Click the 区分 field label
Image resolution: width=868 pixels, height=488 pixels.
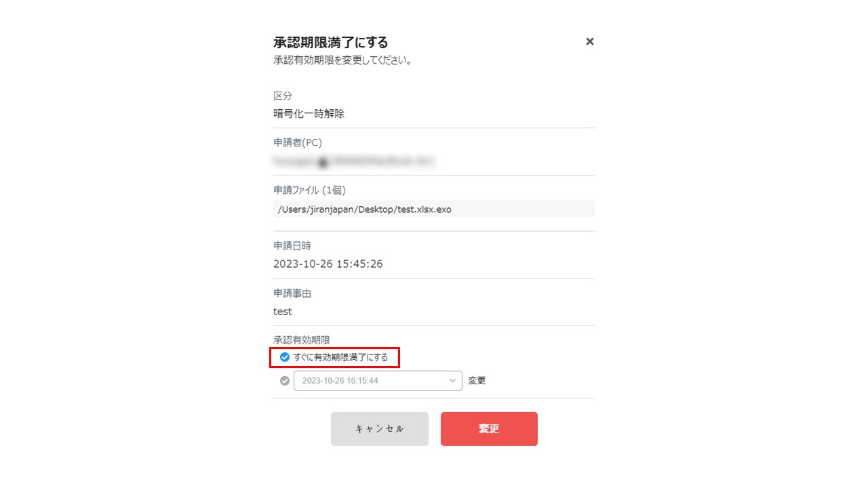283,96
